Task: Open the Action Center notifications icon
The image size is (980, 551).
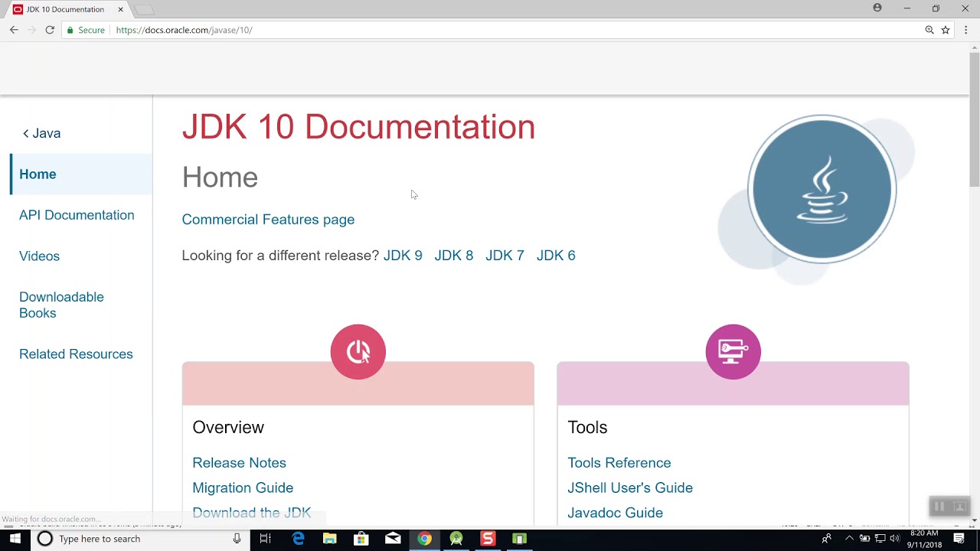Action: [x=959, y=539]
